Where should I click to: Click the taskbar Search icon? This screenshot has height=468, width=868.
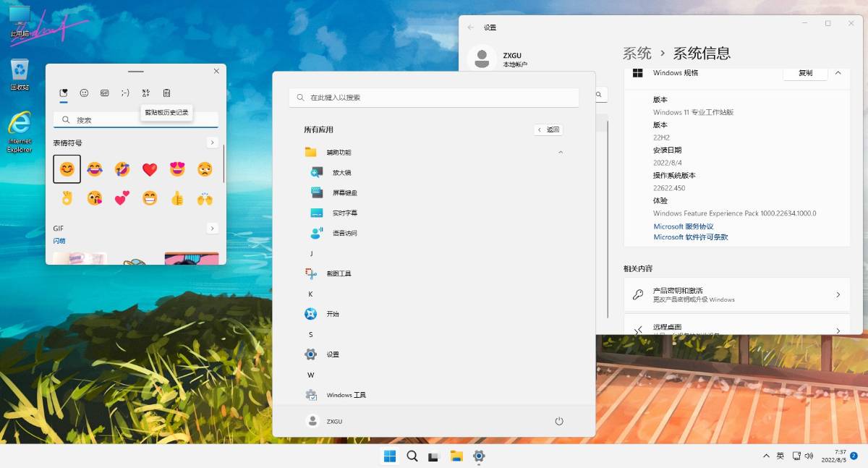(x=412, y=456)
